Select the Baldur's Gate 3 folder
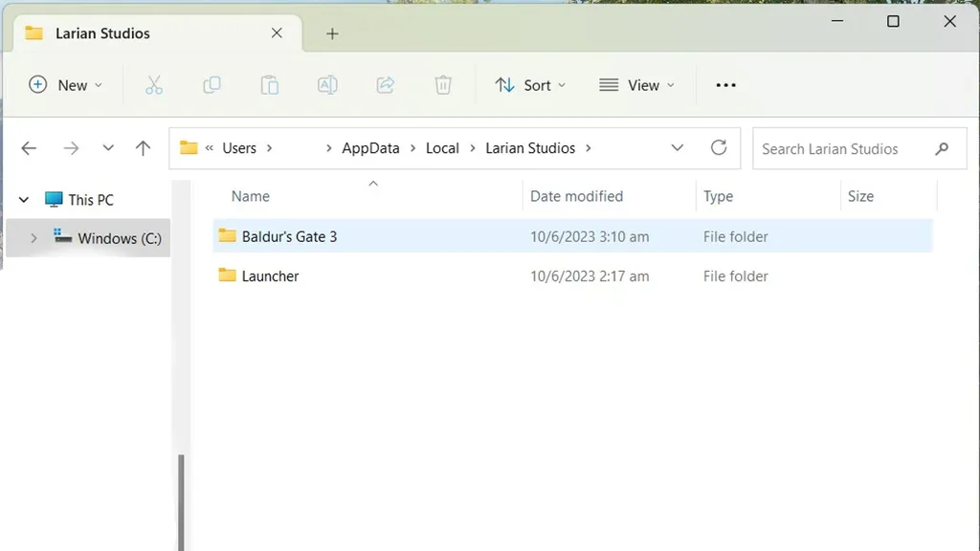The height and width of the screenshot is (551, 980). pos(572,236)
